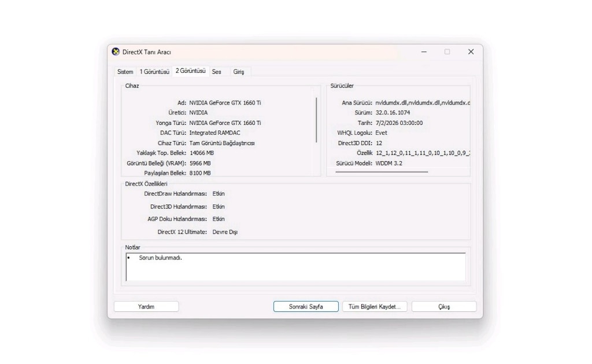Click the Sorun bulunmadı note
The width and height of the screenshot is (592, 364).
point(161,258)
